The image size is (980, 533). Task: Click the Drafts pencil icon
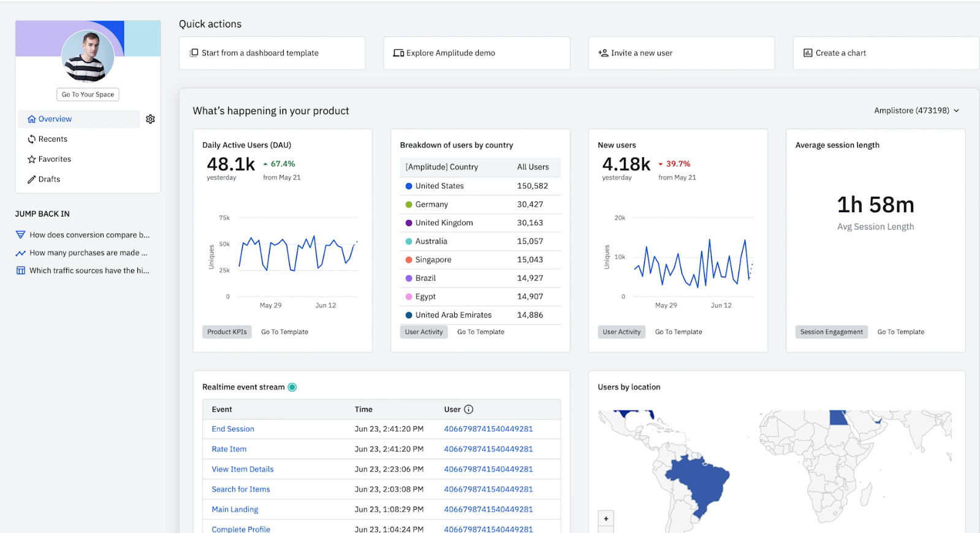click(32, 179)
